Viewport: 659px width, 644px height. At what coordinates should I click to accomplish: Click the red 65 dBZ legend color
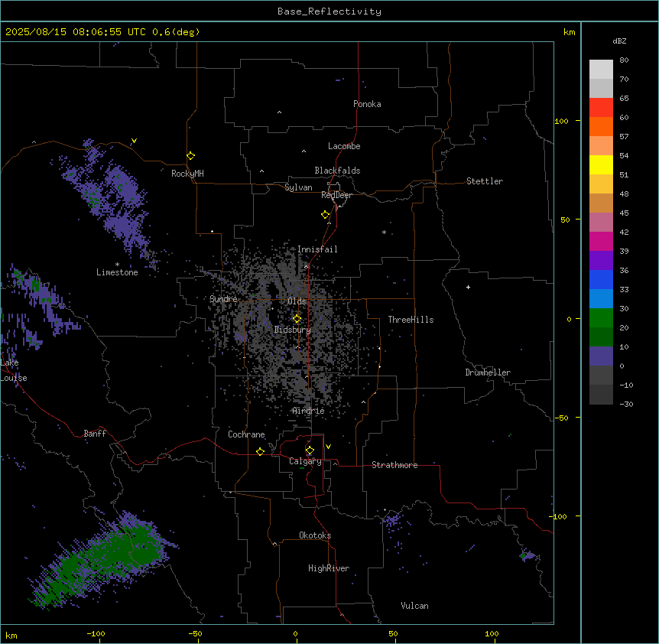pos(601,108)
